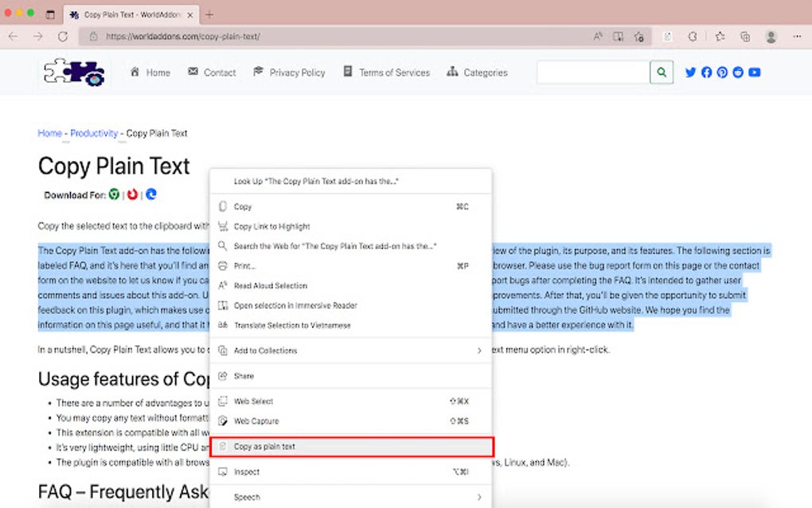Open the browser Collections icon in toolbar
The height and width of the screenshot is (508, 812).
[744, 36]
